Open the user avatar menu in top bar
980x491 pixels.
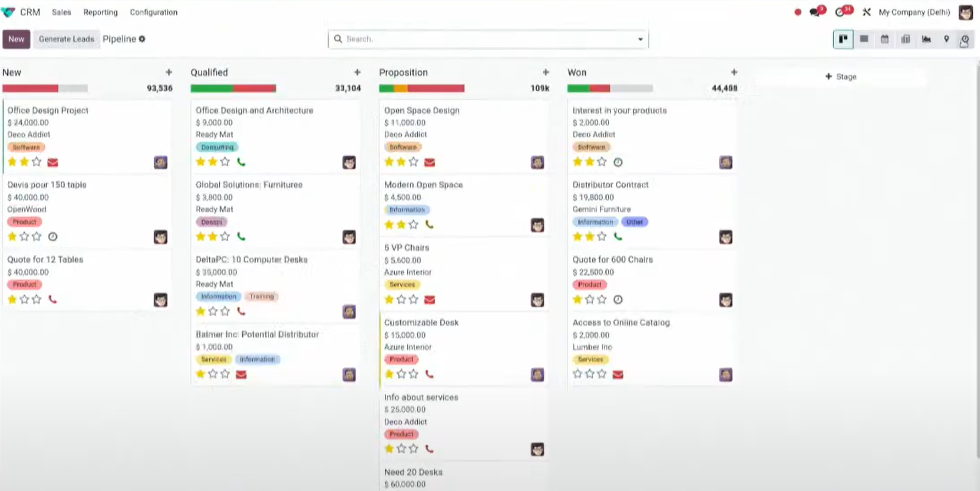tap(965, 12)
